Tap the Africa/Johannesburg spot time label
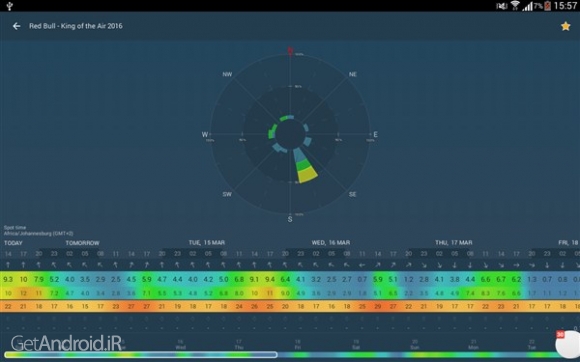 (x=38, y=233)
